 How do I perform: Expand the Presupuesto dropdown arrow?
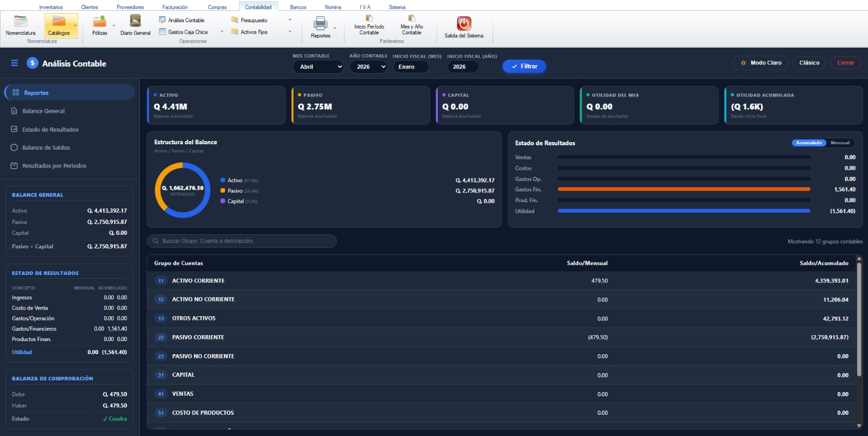pyautogui.click(x=290, y=20)
